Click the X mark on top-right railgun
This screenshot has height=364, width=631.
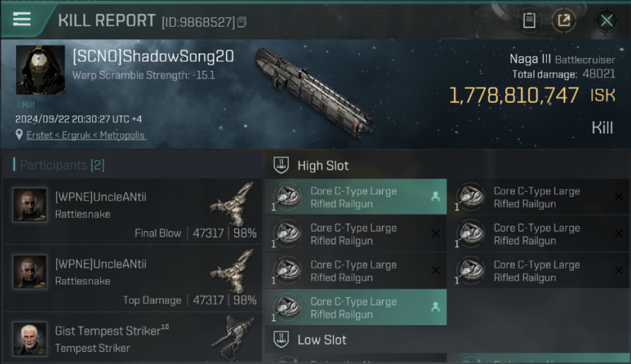[x=619, y=197]
